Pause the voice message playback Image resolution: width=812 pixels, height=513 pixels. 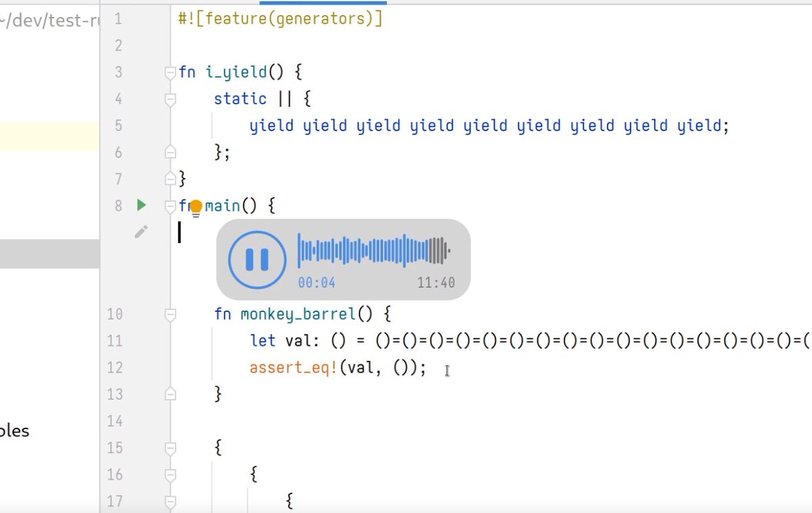pos(256,259)
